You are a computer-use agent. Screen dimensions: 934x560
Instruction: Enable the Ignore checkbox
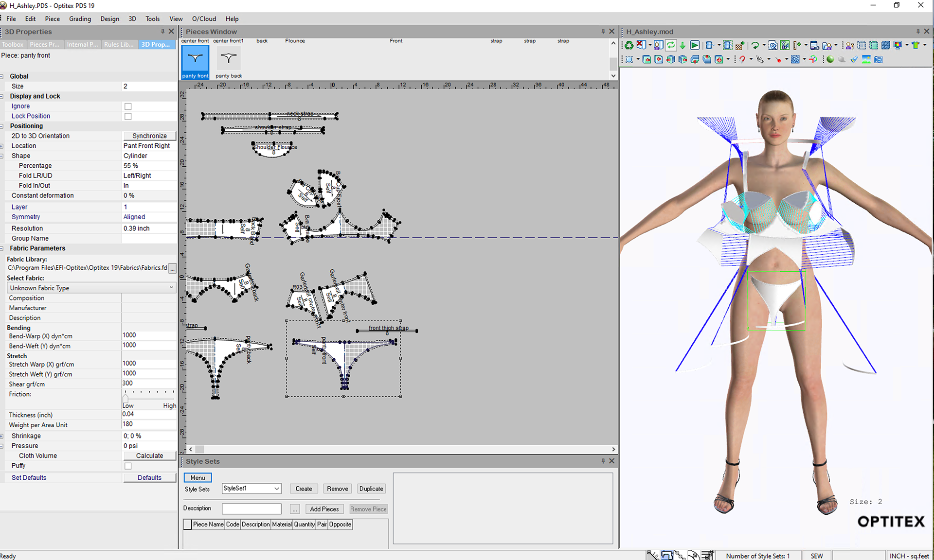tap(128, 106)
